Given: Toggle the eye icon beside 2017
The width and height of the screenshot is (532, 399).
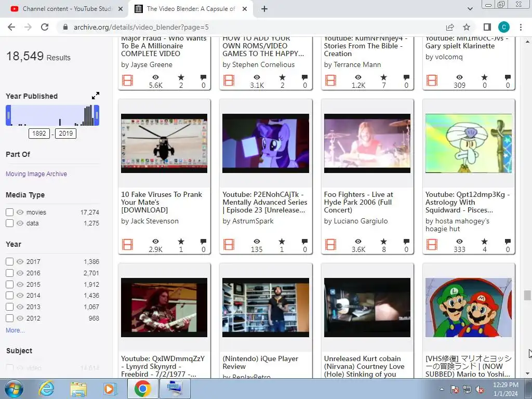Looking at the screenshot, I should click(x=20, y=262).
